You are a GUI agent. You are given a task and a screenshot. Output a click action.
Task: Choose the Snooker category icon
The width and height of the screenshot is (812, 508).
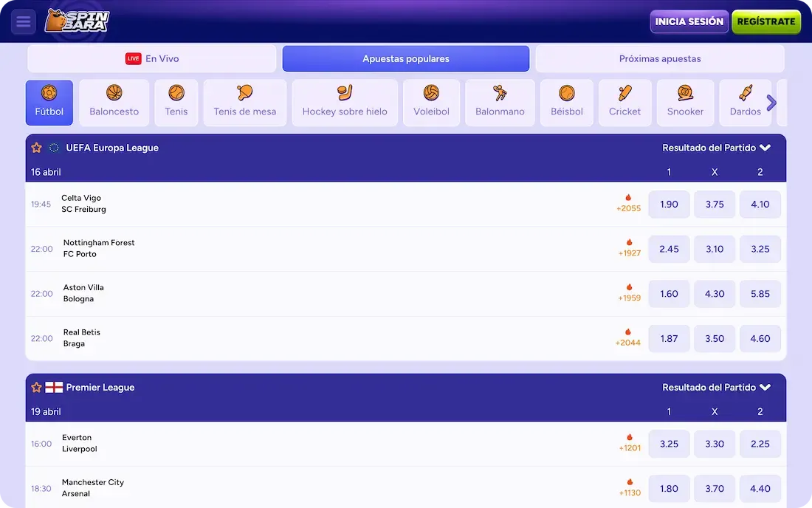685,103
